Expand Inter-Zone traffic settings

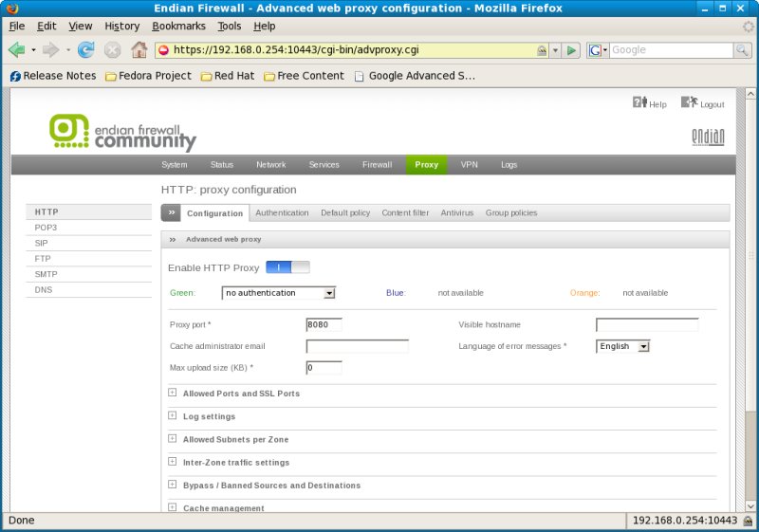click(x=172, y=462)
